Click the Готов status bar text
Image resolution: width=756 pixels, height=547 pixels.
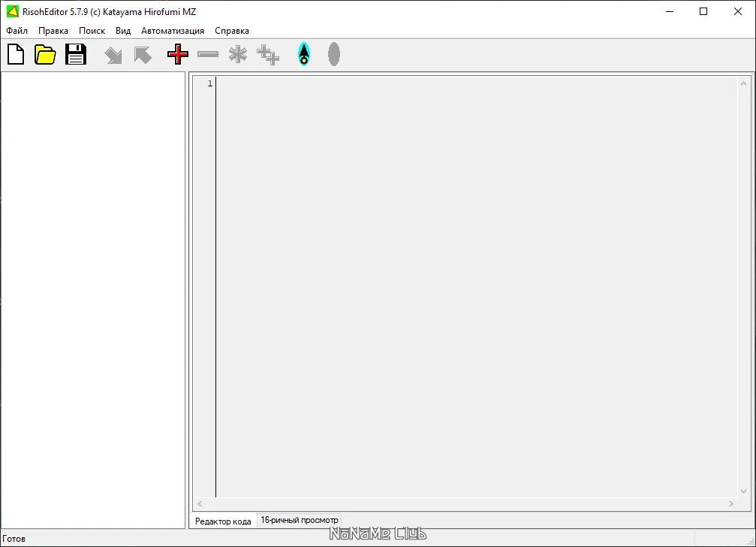click(x=14, y=539)
